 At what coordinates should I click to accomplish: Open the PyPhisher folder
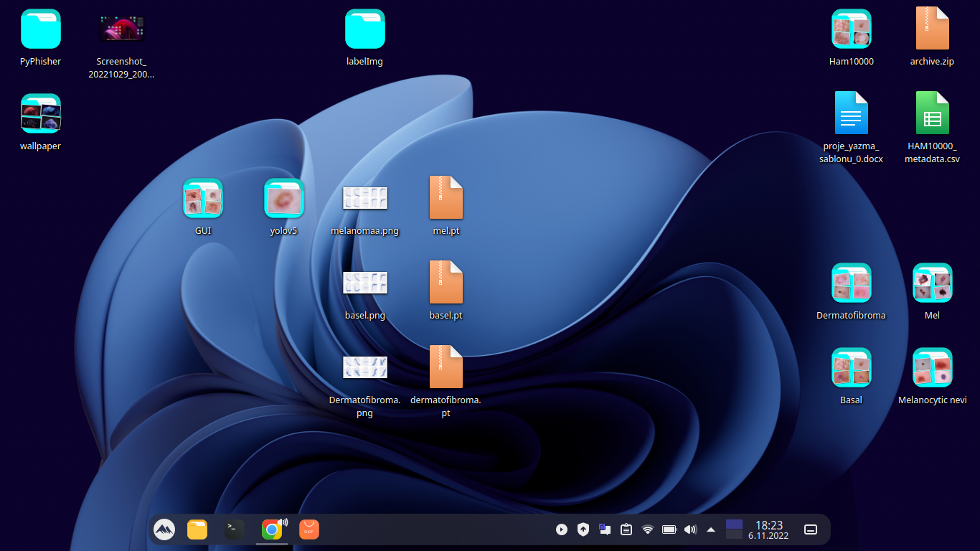[x=41, y=29]
